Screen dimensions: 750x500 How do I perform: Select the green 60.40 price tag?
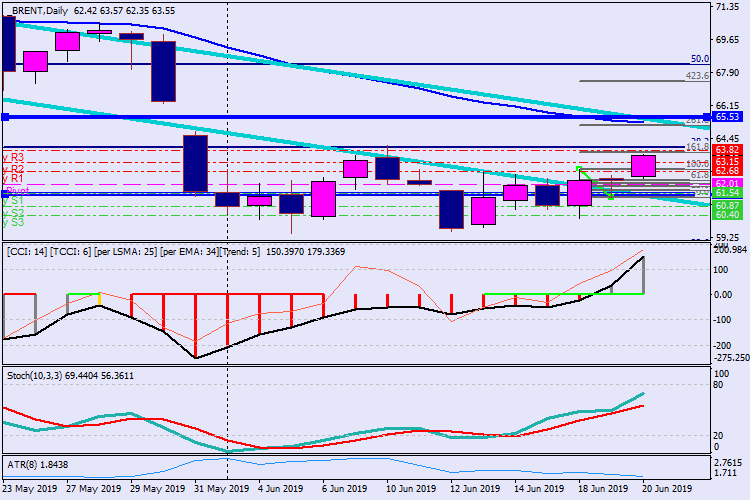[x=727, y=215]
